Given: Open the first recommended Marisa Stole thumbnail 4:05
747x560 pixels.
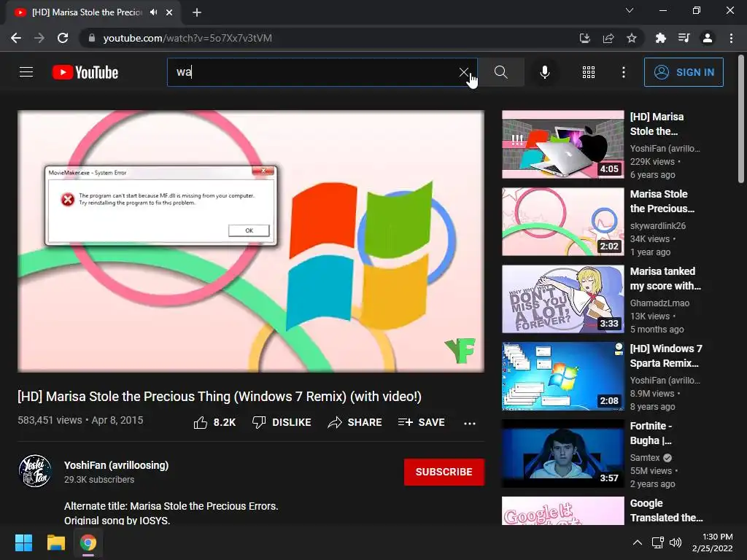Looking at the screenshot, I should point(563,145).
